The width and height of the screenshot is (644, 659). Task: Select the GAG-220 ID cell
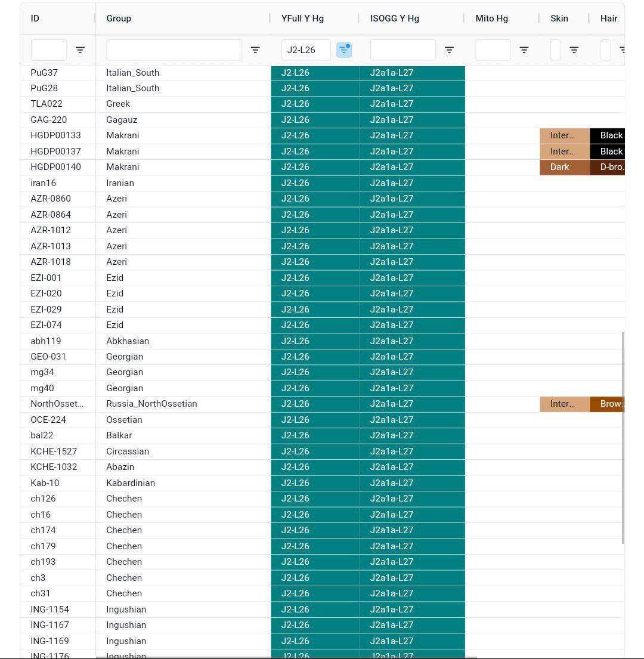point(58,120)
